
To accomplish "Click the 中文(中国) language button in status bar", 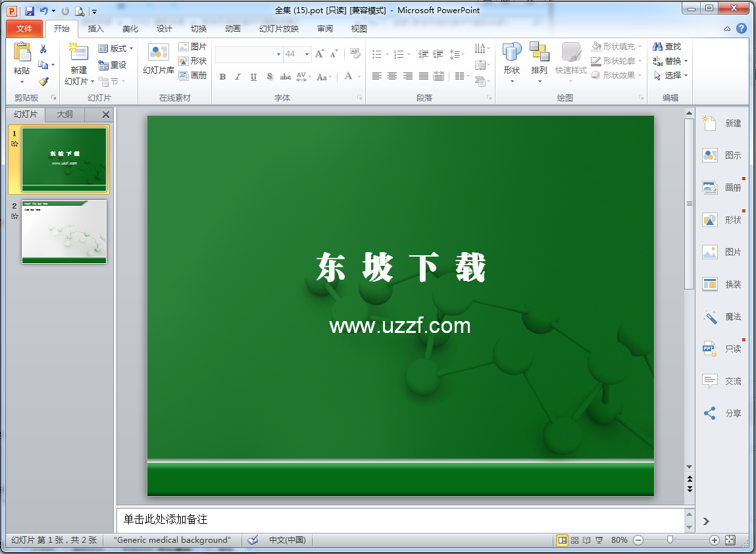I will pos(288,540).
